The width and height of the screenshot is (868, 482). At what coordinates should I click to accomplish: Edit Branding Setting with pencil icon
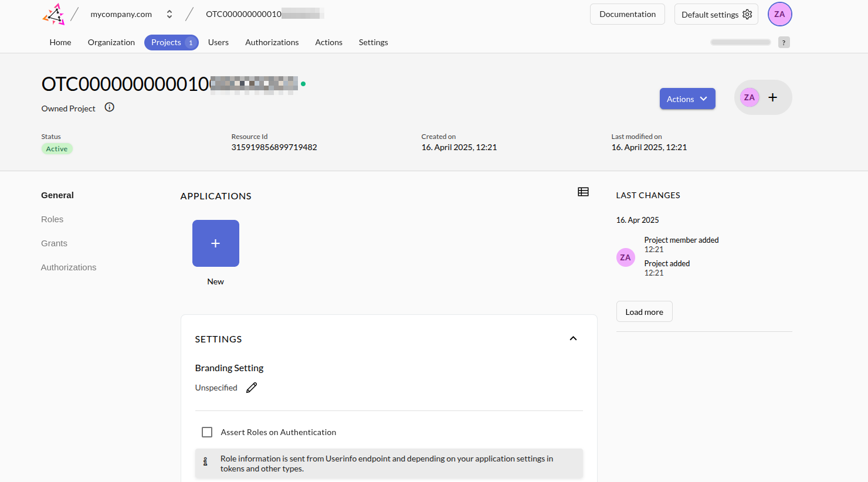252,388
